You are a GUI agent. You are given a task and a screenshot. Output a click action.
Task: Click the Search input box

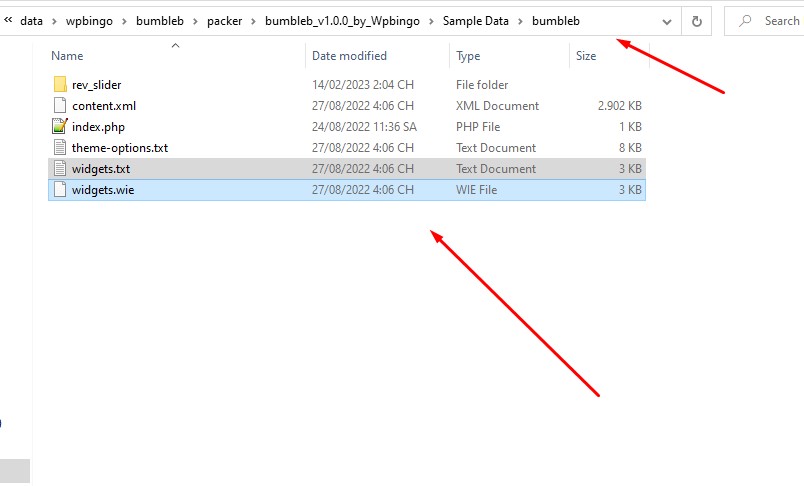pos(767,21)
